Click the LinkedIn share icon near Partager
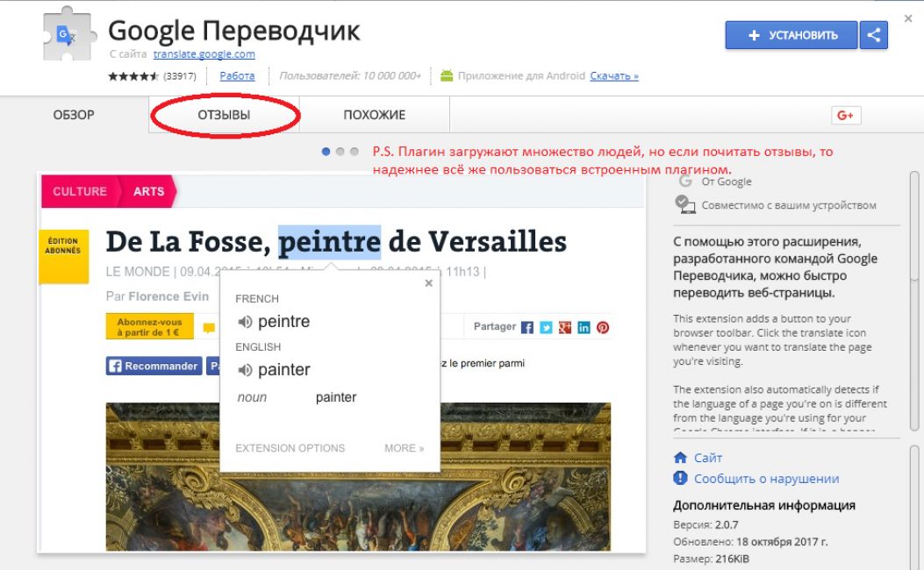 pyautogui.click(x=584, y=327)
